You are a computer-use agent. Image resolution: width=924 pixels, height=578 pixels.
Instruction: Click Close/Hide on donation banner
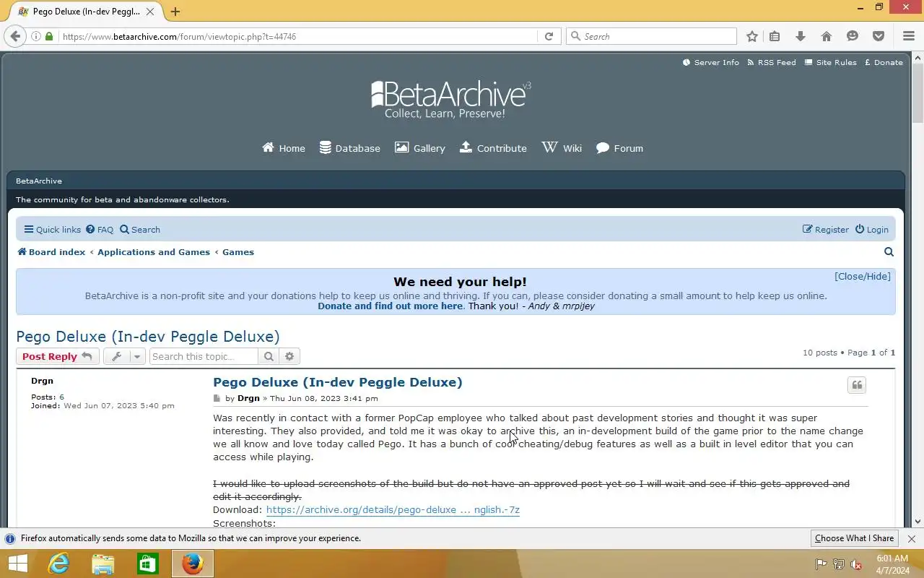863,276
